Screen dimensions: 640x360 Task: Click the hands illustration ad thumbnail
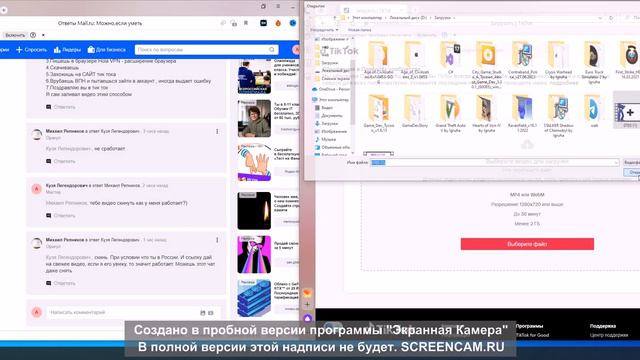click(x=254, y=162)
